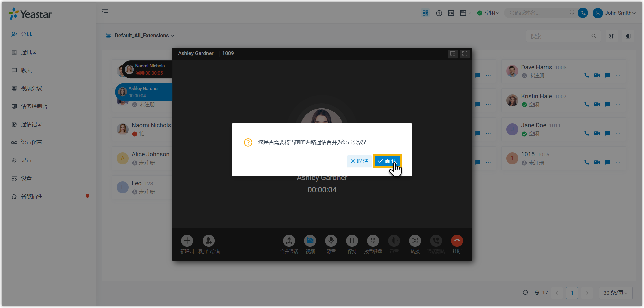Toggle video camera in call
Image resolution: width=644 pixels, height=308 pixels.
click(310, 241)
